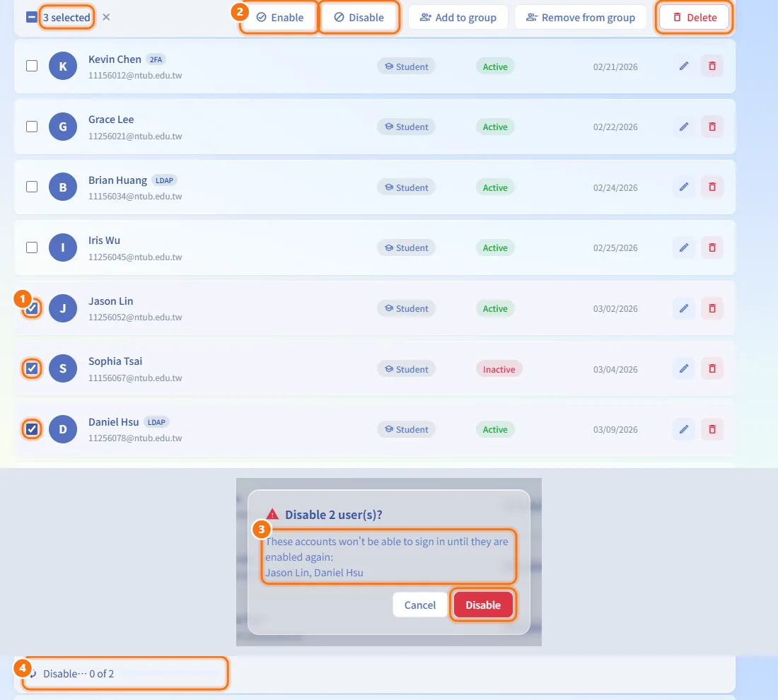Click the bulk Delete button

click(x=694, y=18)
